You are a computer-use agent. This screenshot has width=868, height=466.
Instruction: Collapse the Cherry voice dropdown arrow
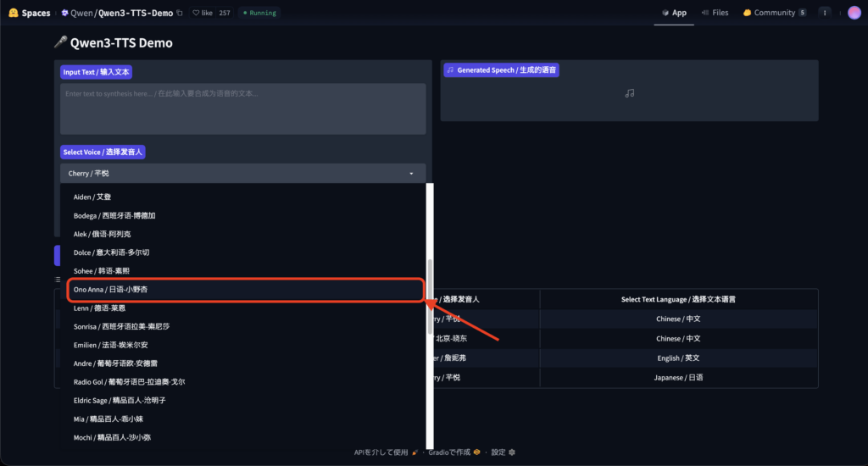click(411, 174)
